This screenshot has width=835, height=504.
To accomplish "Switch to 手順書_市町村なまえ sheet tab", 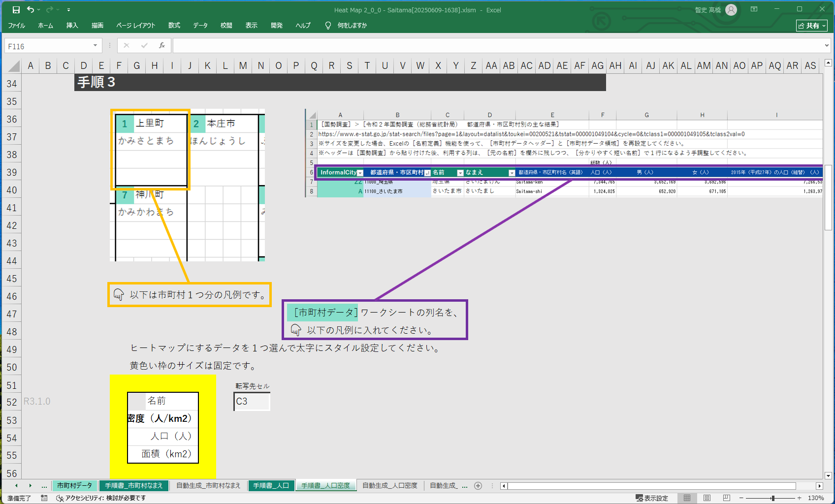I will click(x=133, y=486).
